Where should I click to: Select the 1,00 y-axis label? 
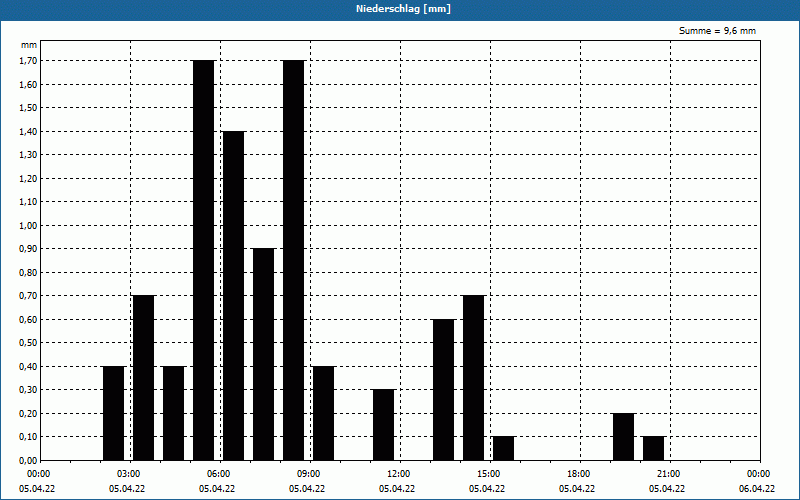28,226
